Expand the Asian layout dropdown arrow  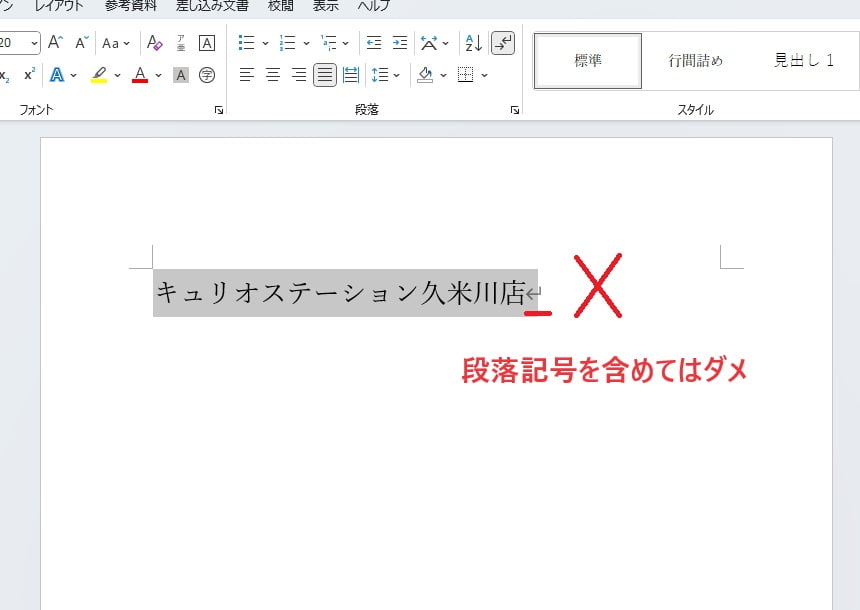point(445,43)
